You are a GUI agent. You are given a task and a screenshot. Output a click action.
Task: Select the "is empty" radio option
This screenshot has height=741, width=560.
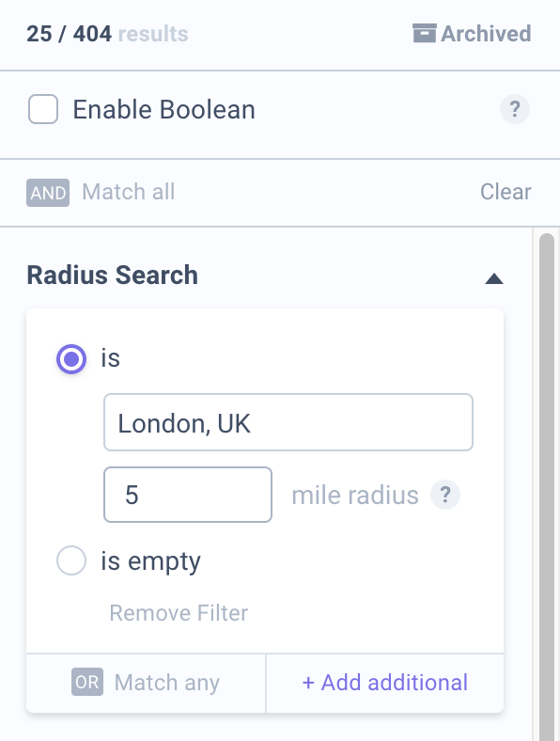(x=71, y=560)
